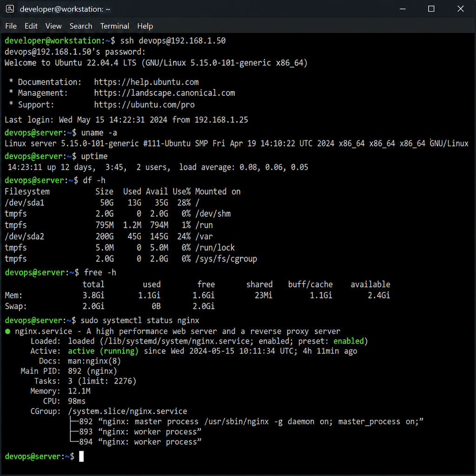Click the Welcome to Ubuntu 22.04.4 LTS line
The height and width of the screenshot is (476, 476).
click(156, 63)
